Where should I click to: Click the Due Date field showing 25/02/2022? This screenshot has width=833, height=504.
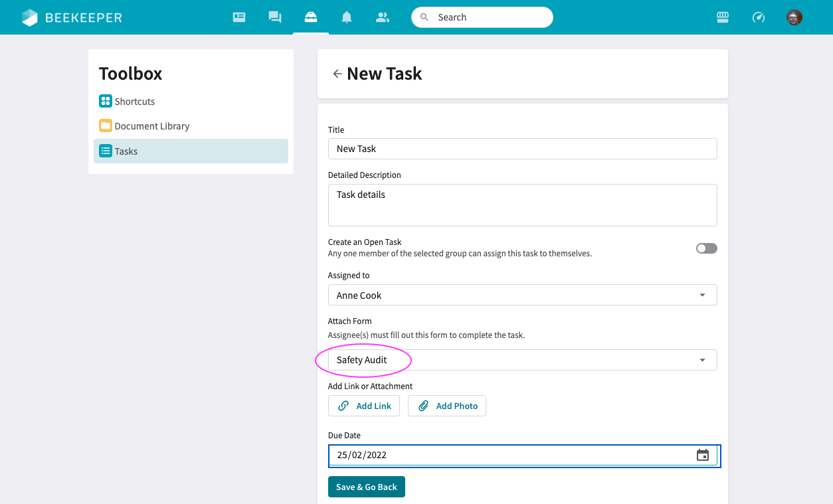pyautogui.click(x=523, y=455)
